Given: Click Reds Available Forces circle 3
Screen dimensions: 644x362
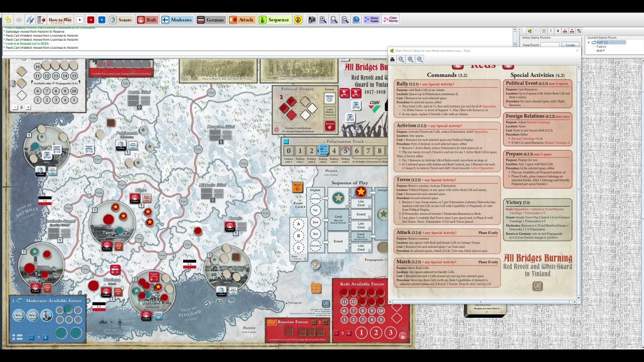Looking at the screenshot, I should coord(390,332).
